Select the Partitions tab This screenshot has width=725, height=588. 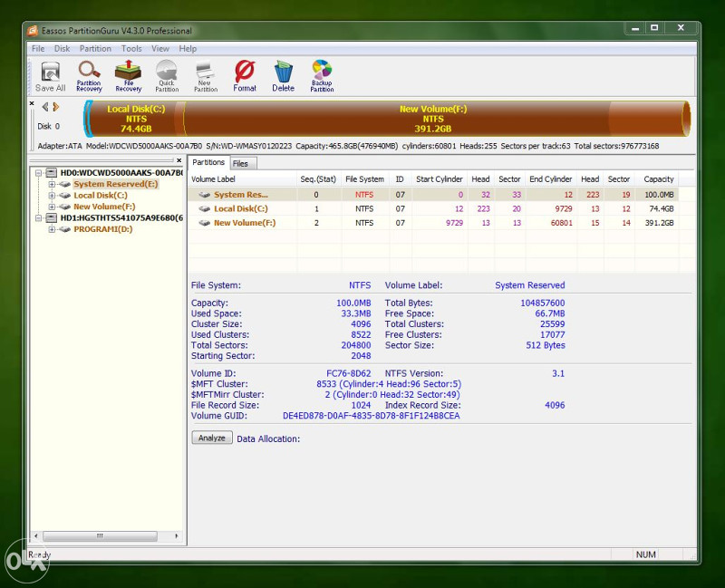coord(208,162)
